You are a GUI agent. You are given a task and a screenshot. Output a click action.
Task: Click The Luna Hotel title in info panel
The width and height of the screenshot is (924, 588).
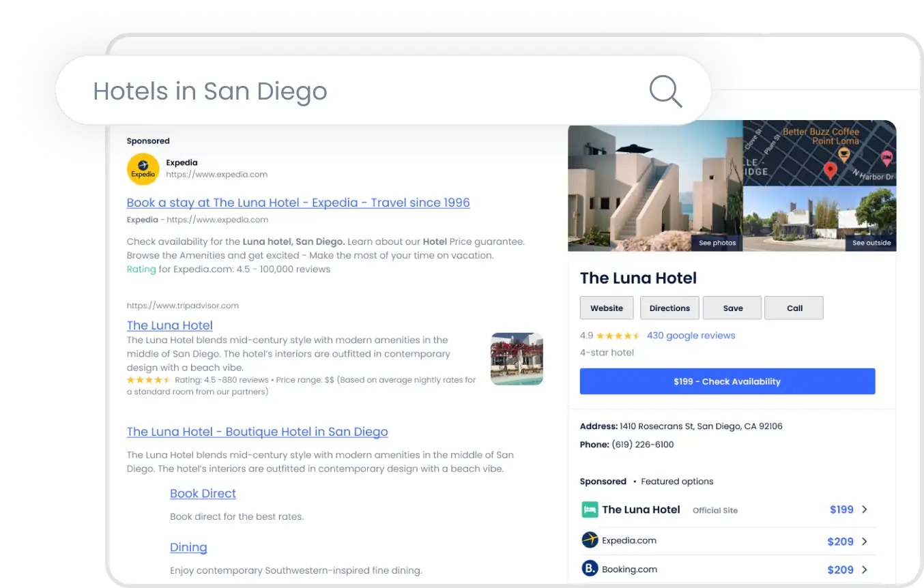tap(638, 278)
